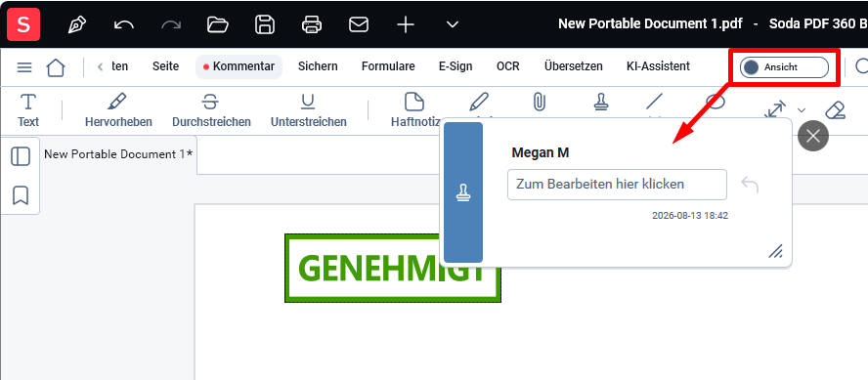The image size is (868, 380).
Task: Open a file with the folder icon
Action: pos(218,24)
